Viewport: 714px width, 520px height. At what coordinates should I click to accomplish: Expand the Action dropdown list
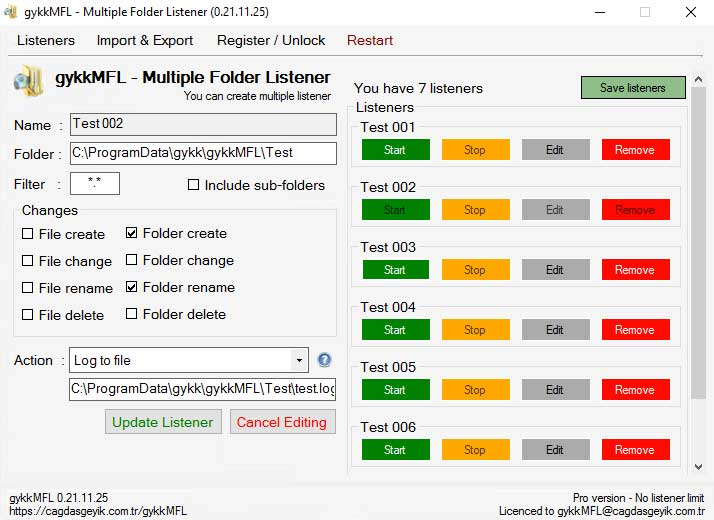299,360
